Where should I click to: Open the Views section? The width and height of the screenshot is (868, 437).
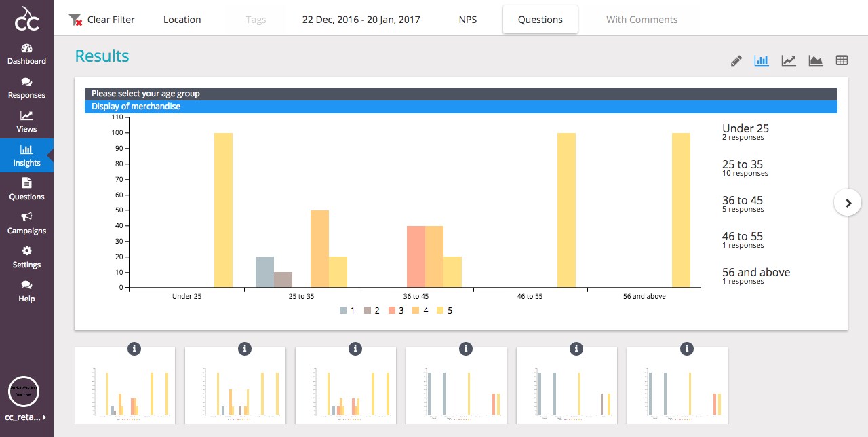pos(26,121)
